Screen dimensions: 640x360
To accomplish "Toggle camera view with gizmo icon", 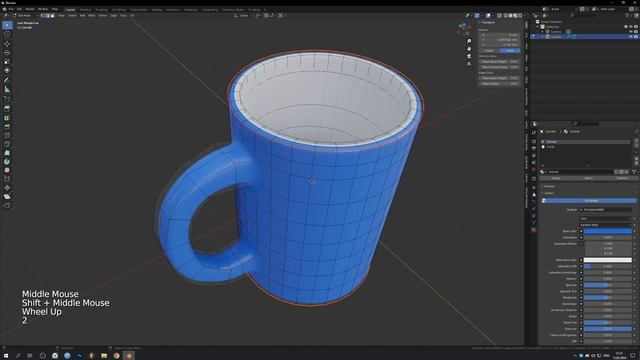I will (x=469, y=56).
